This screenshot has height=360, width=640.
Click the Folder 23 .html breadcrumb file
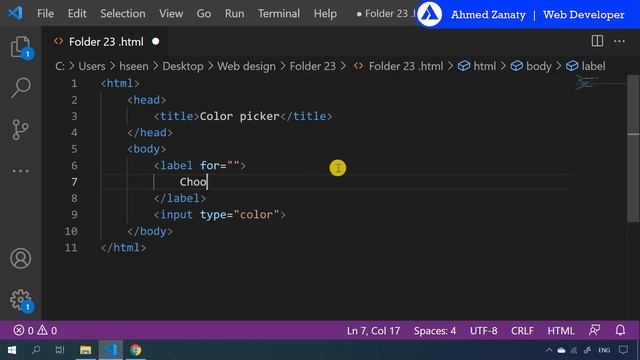click(x=406, y=66)
